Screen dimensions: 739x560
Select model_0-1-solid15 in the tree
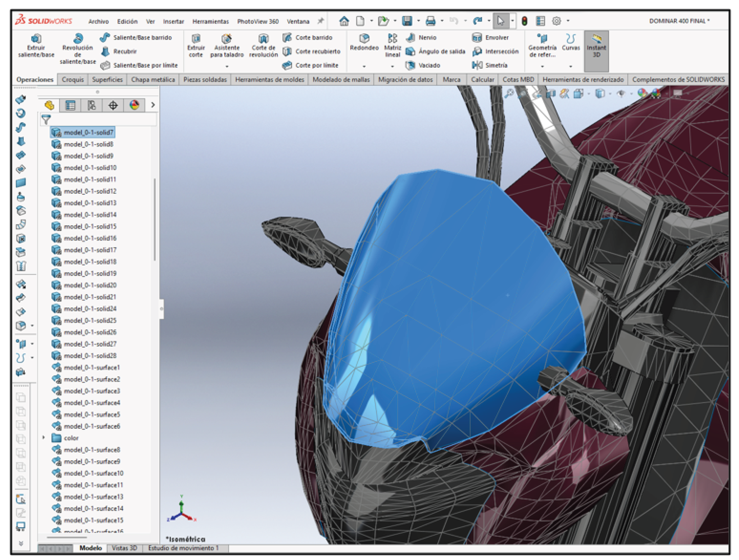pos(84,226)
